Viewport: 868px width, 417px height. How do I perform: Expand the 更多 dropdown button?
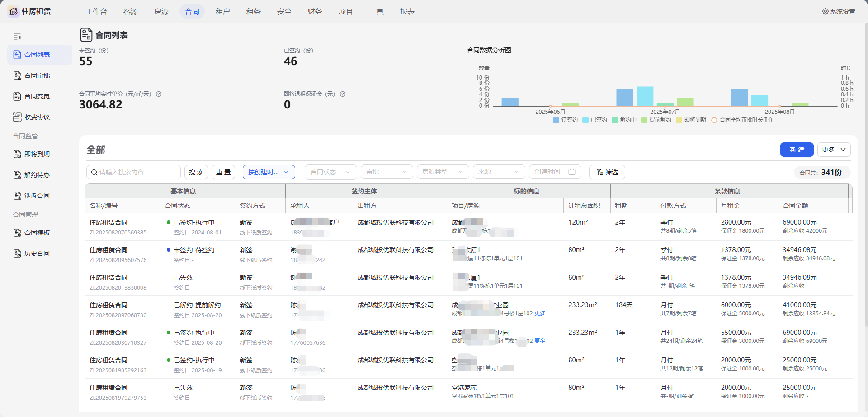[834, 150]
